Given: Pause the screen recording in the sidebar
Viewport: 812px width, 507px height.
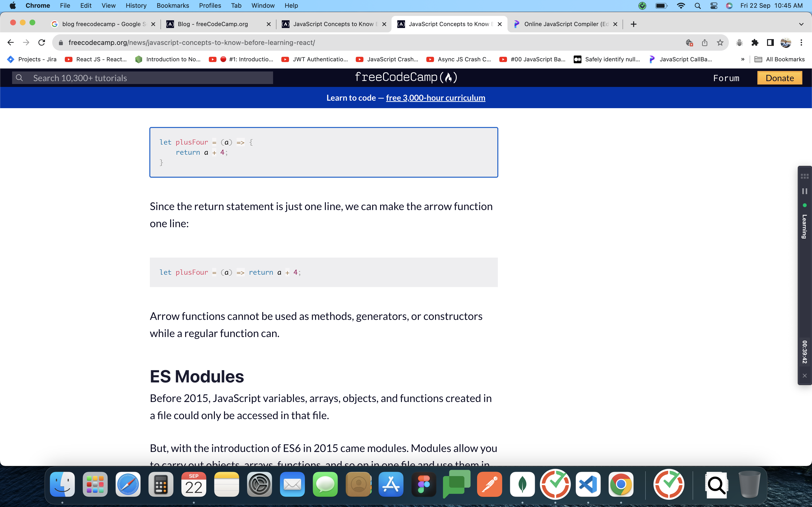Looking at the screenshot, I should click(805, 191).
